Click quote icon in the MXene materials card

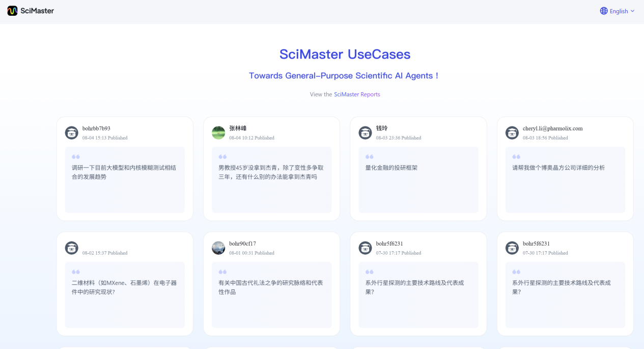(x=76, y=272)
